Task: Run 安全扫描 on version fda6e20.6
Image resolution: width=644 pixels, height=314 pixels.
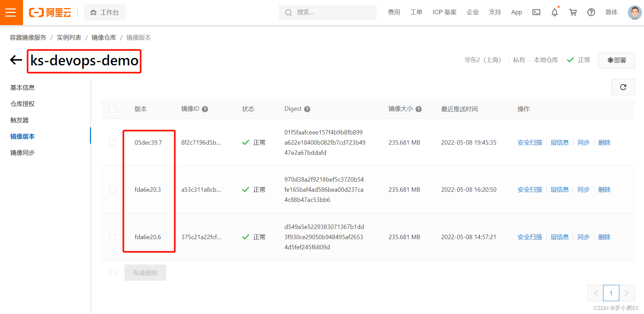Action: pos(530,237)
